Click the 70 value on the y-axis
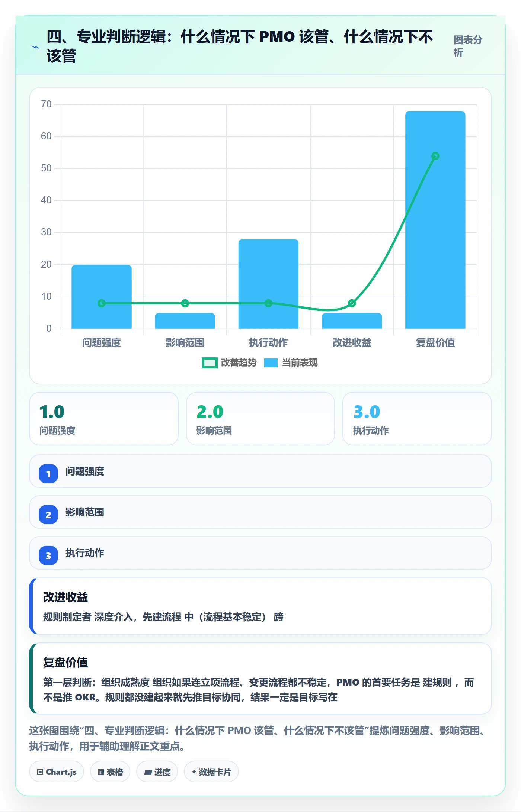This screenshot has width=521, height=812. click(x=46, y=104)
